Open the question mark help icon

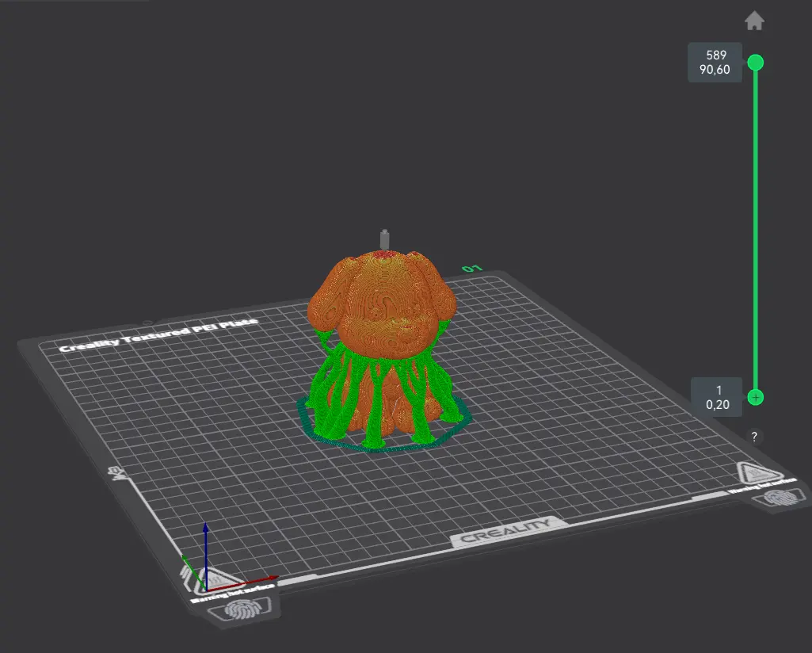754,437
